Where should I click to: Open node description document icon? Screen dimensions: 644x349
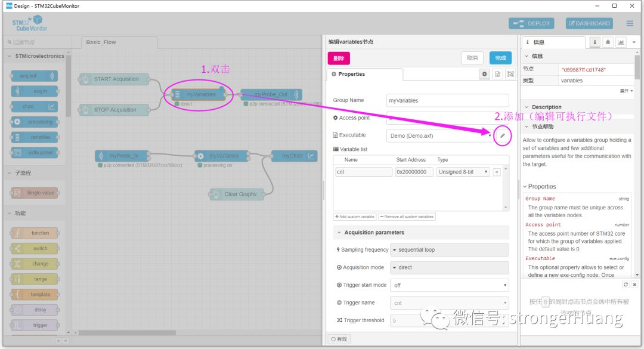point(497,74)
